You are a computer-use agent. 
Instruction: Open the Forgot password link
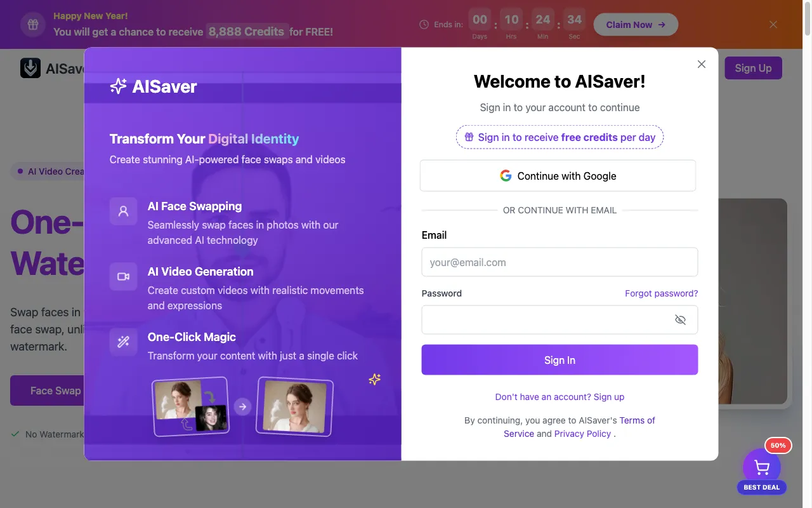661,293
